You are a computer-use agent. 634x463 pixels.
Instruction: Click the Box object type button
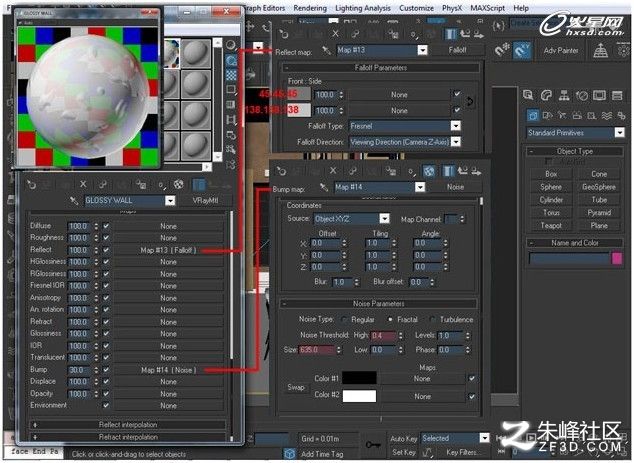[551, 174]
